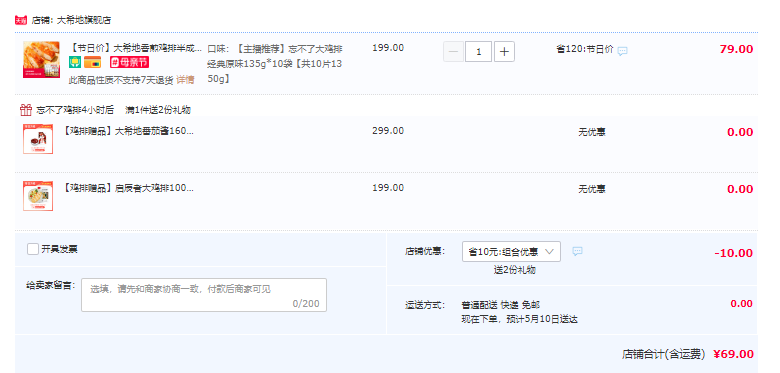Click the 79.00 item price
The image size is (780, 373).
coord(736,49)
